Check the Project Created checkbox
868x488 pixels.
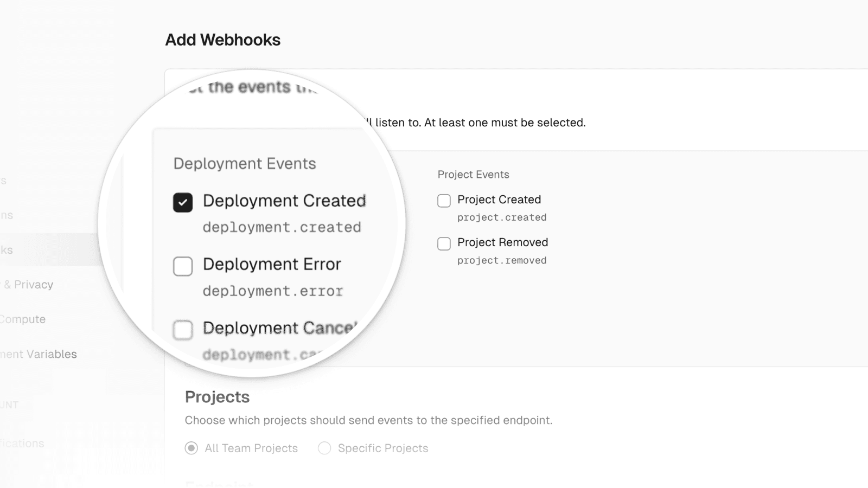[444, 201]
